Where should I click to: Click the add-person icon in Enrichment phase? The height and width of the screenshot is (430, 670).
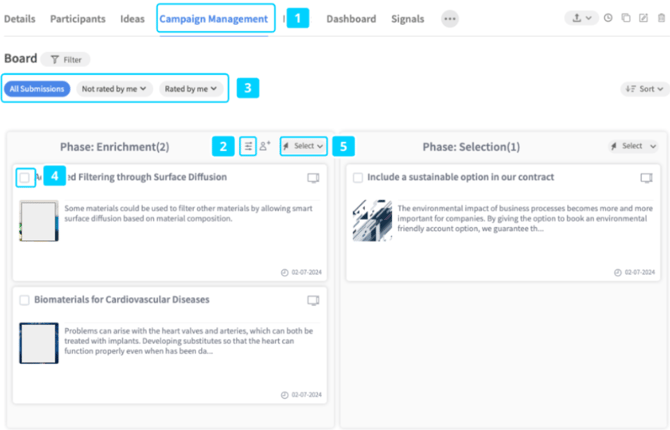click(x=265, y=146)
